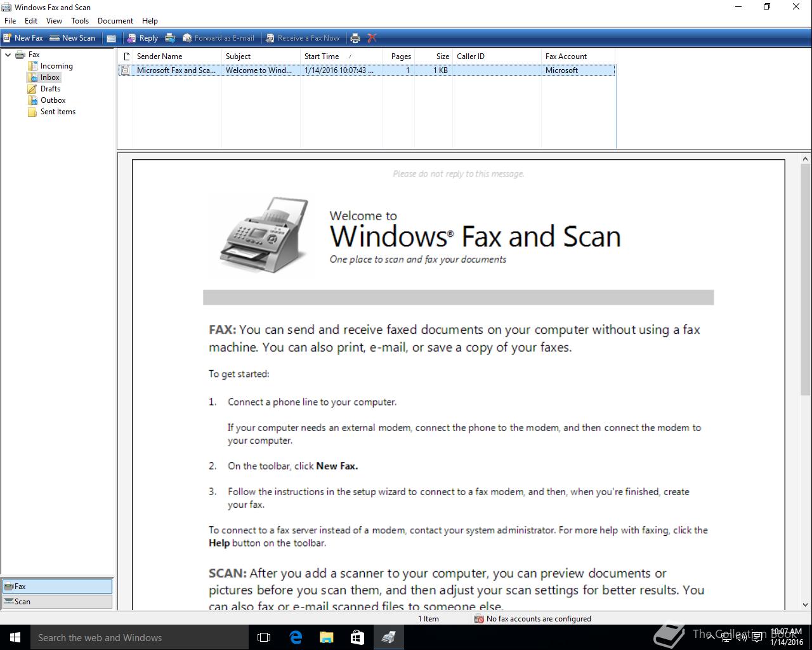Click the Windows Fax and Scan taskbar icon
This screenshot has width=812, height=650.
pos(388,637)
